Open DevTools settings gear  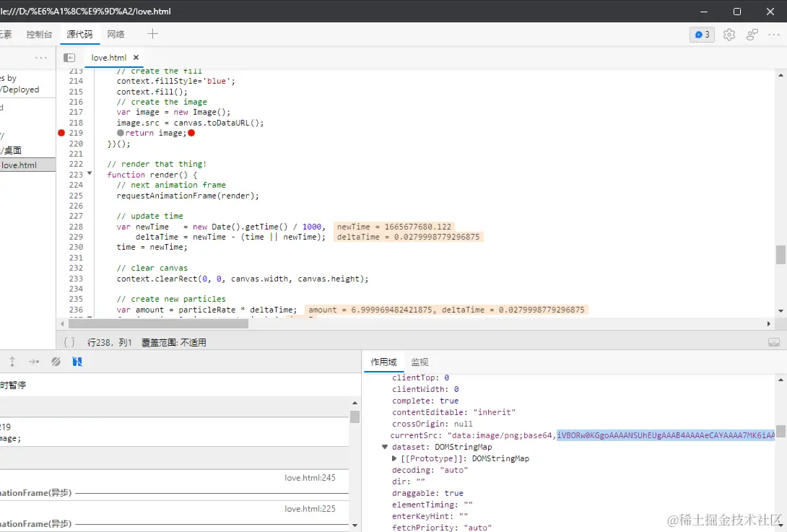pos(729,35)
